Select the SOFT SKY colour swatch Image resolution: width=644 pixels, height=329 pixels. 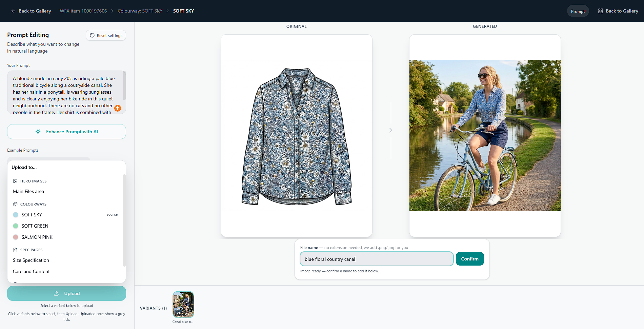16,215
